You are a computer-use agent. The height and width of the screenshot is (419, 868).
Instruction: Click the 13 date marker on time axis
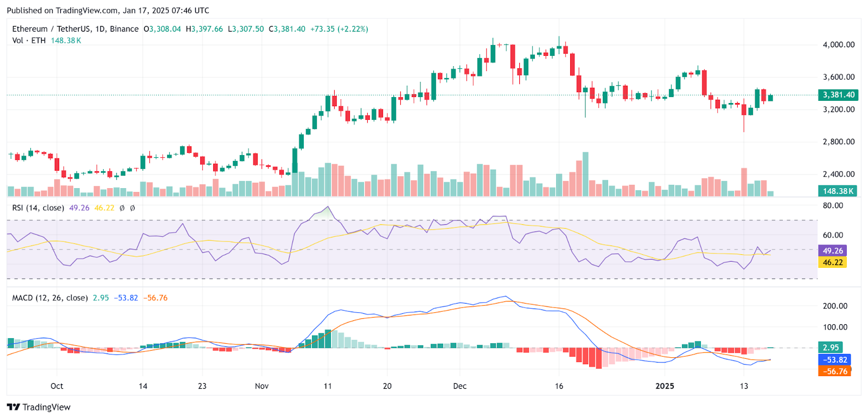pos(744,386)
